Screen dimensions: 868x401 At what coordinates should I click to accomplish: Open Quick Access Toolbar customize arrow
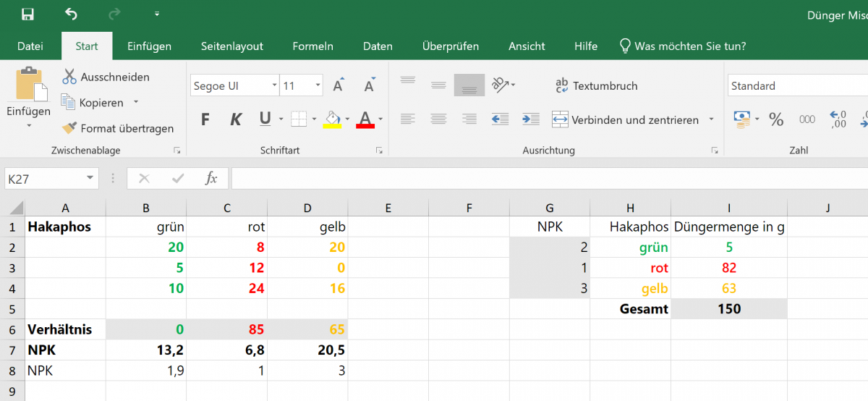(157, 14)
